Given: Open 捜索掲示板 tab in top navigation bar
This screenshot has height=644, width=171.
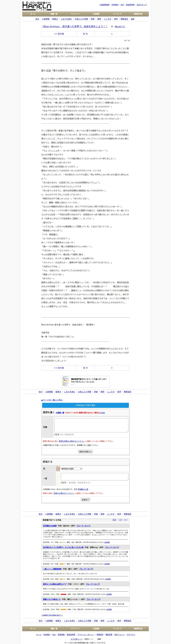Looking at the screenshot, I should (x=138, y=14).
